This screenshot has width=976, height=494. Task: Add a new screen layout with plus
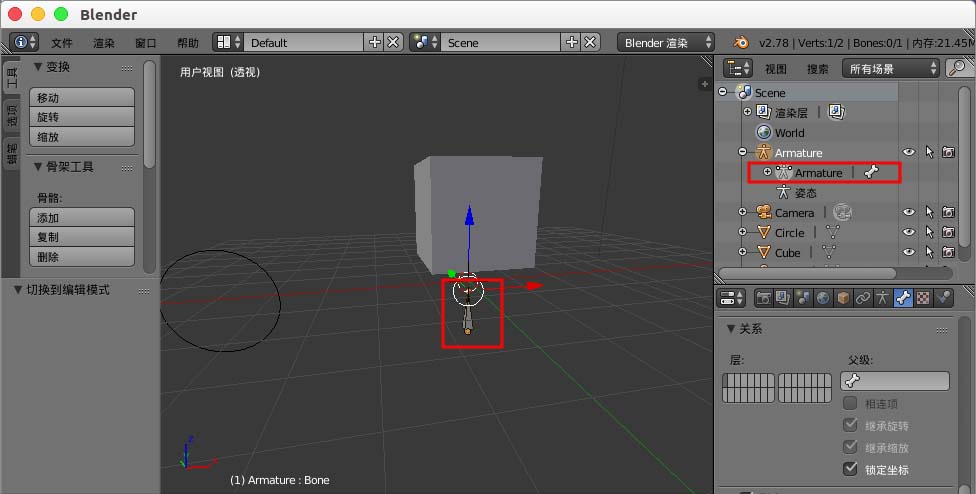375,42
